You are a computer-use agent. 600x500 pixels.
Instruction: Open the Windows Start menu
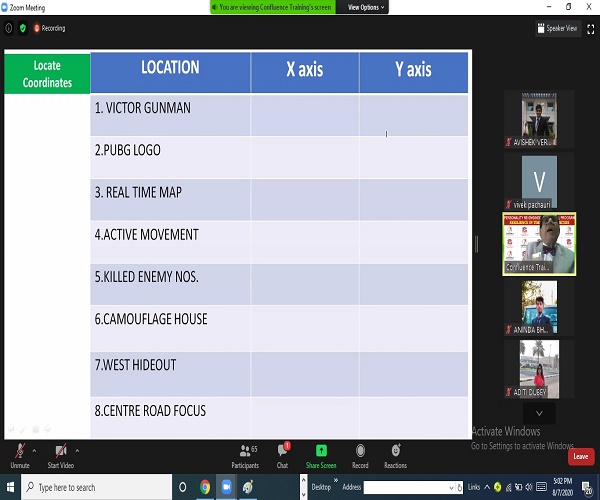pos(10,487)
